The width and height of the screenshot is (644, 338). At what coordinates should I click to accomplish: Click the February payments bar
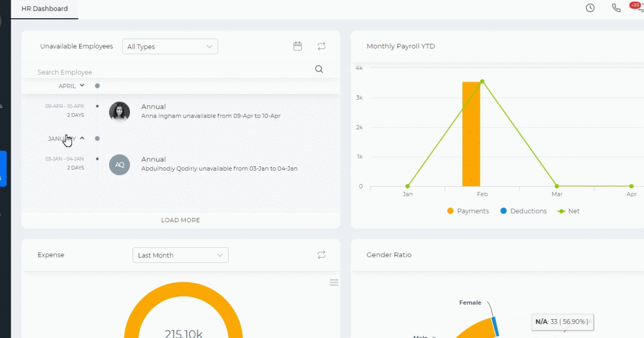471,134
